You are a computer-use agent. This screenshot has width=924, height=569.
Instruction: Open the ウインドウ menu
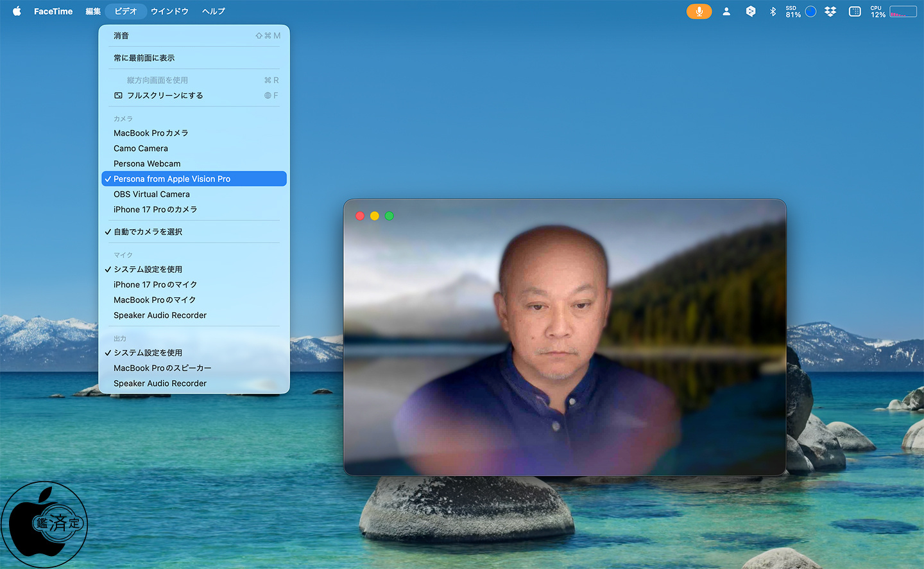tap(169, 12)
